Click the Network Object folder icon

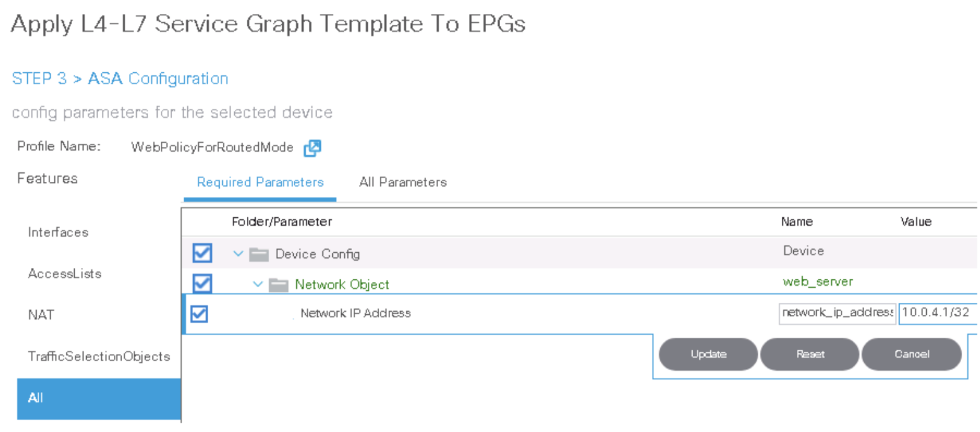pos(279,285)
